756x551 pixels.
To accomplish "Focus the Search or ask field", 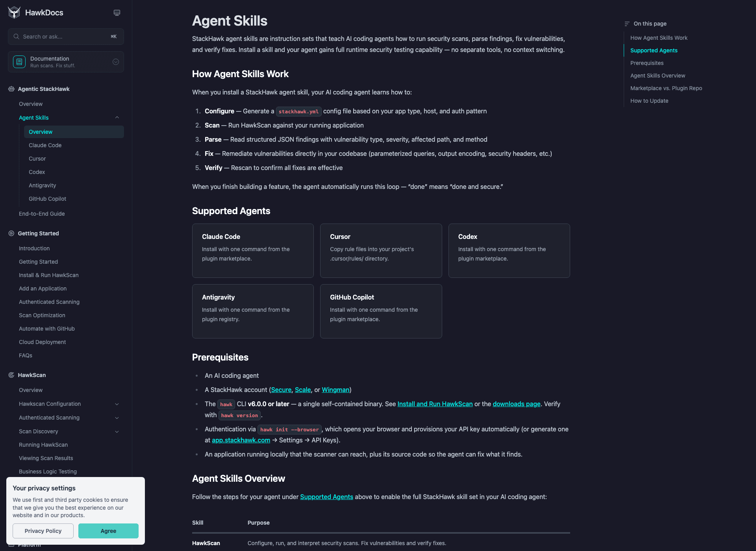I will coord(66,37).
